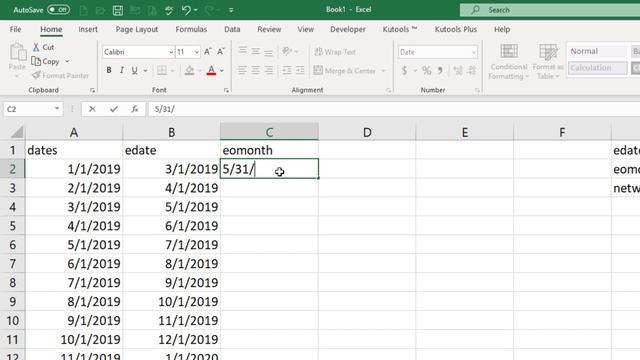Toggle Underline formatting
The height and width of the screenshot is (360, 640).
coord(134,70)
